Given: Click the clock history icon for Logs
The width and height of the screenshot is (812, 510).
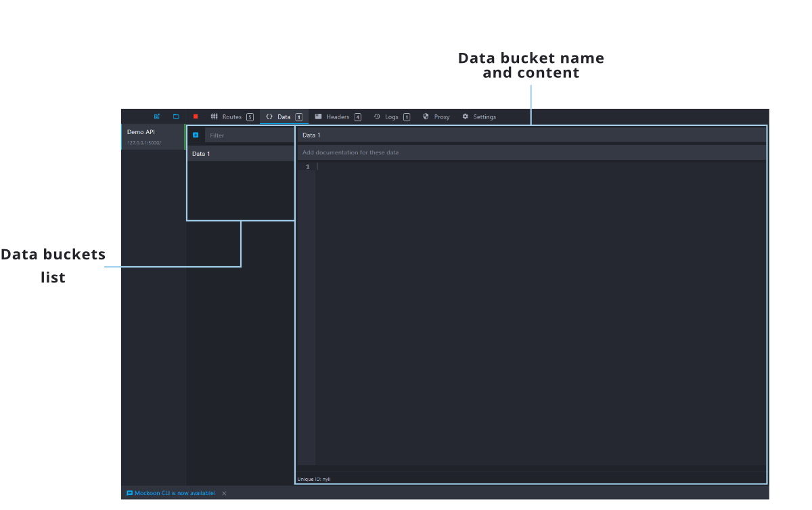Looking at the screenshot, I should click(x=377, y=116).
